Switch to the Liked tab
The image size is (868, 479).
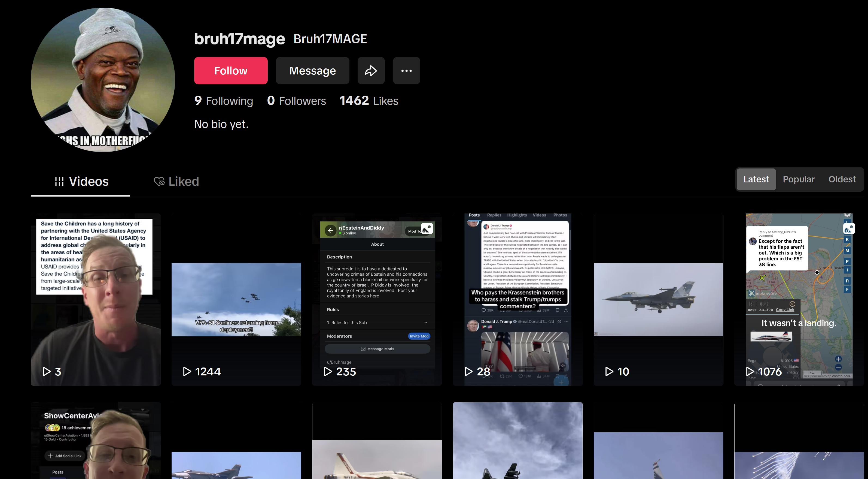pos(176,182)
